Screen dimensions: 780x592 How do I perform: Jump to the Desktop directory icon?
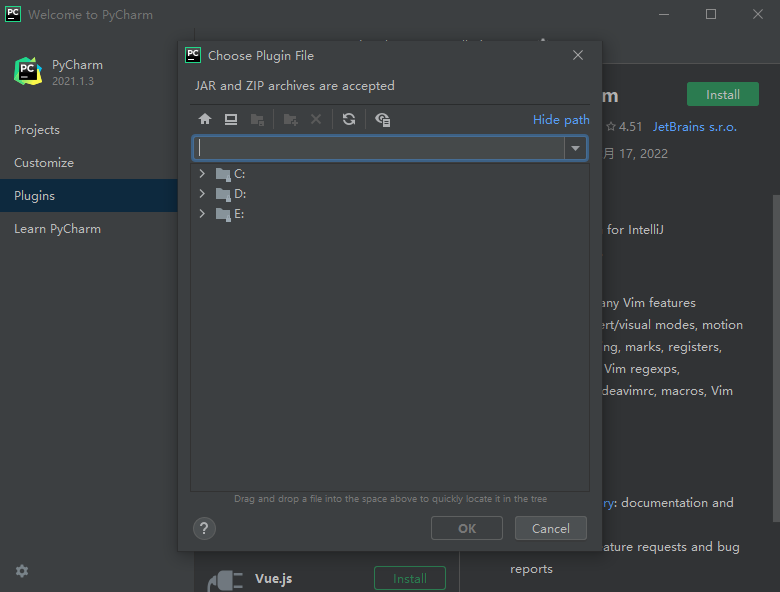(231, 119)
